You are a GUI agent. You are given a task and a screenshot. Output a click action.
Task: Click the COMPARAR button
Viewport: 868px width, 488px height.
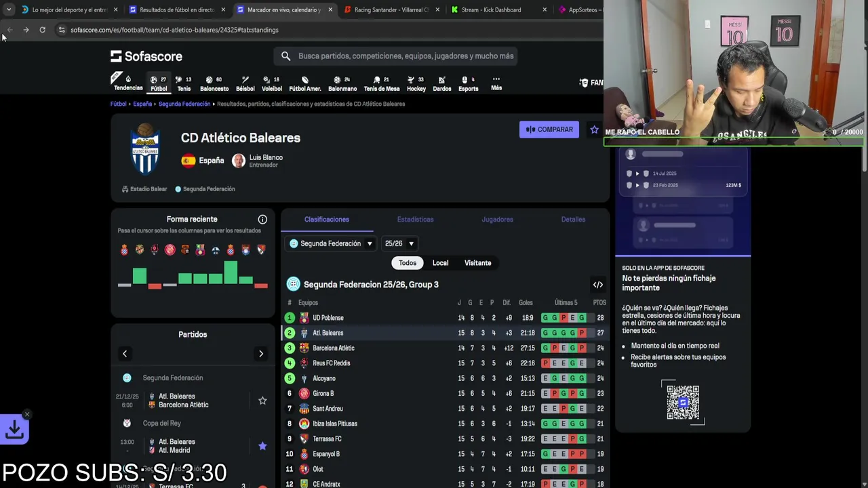pos(549,129)
